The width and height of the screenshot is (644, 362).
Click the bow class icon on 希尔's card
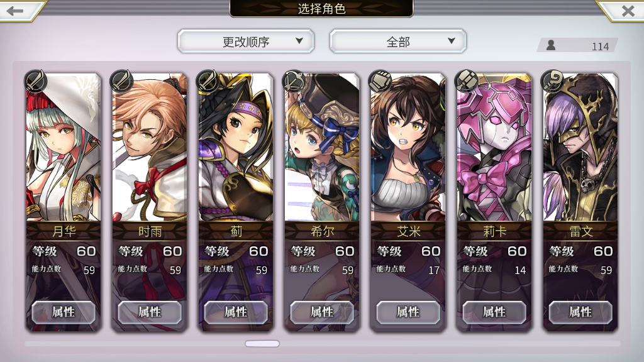[x=294, y=80]
